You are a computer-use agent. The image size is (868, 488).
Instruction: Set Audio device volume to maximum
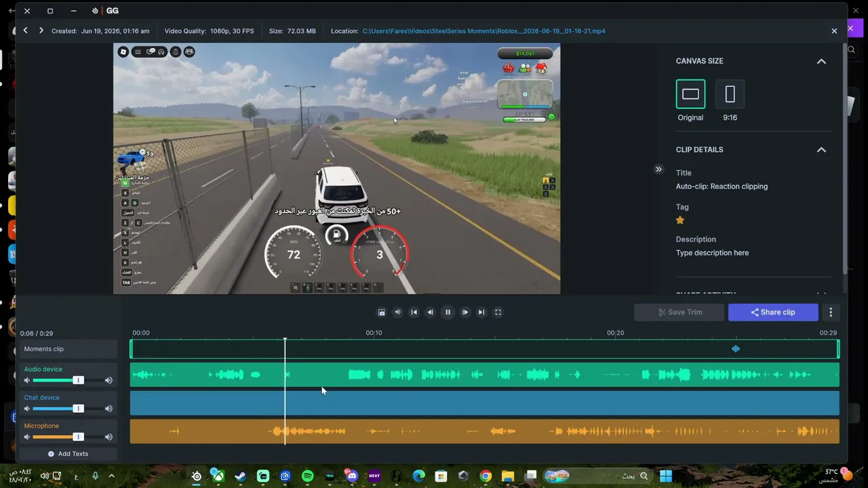coord(108,380)
